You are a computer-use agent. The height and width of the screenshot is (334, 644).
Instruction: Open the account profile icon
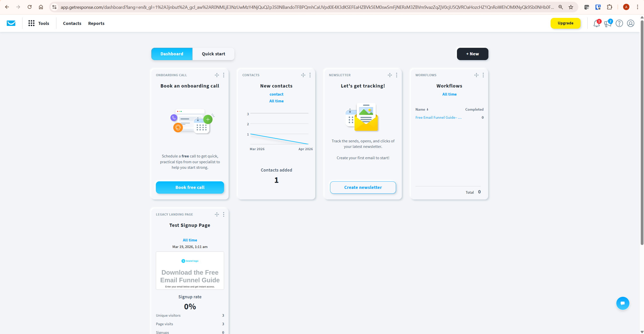coord(630,23)
